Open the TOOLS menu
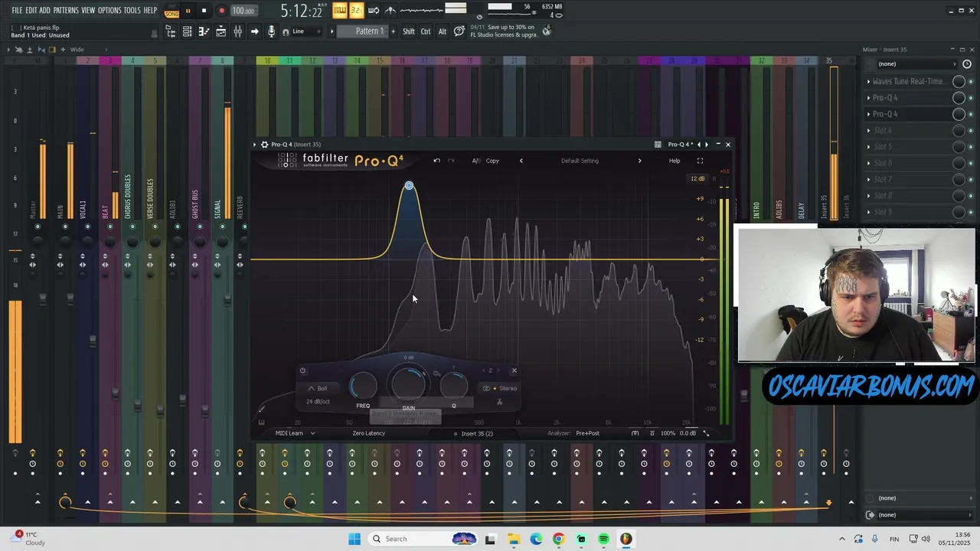The width and height of the screenshot is (980, 551). point(132,10)
